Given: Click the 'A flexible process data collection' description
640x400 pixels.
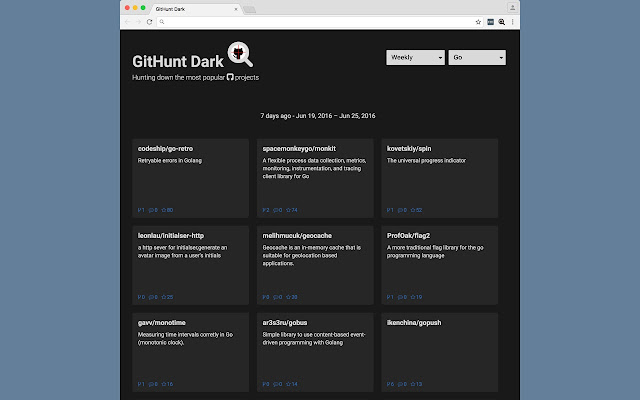Looking at the screenshot, I should (x=314, y=168).
